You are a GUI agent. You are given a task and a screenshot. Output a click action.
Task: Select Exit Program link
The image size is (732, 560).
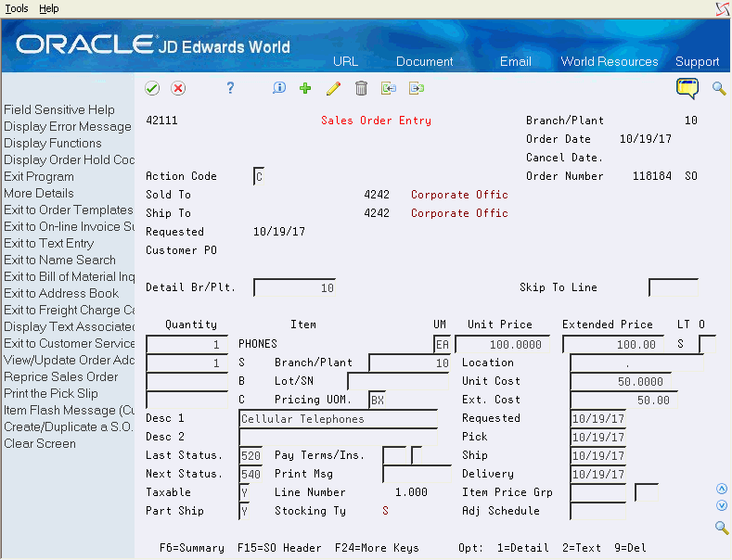pyautogui.click(x=39, y=176)
